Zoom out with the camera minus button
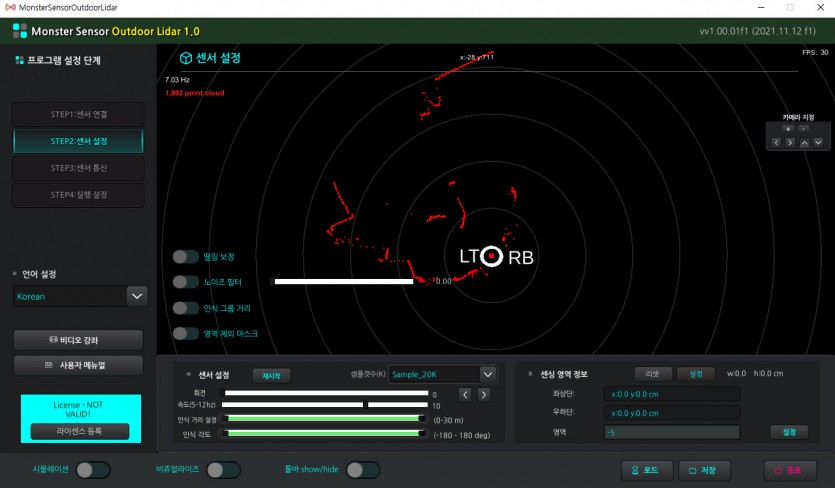The height and width of the screenshot is (488, 835). (804, 128)
